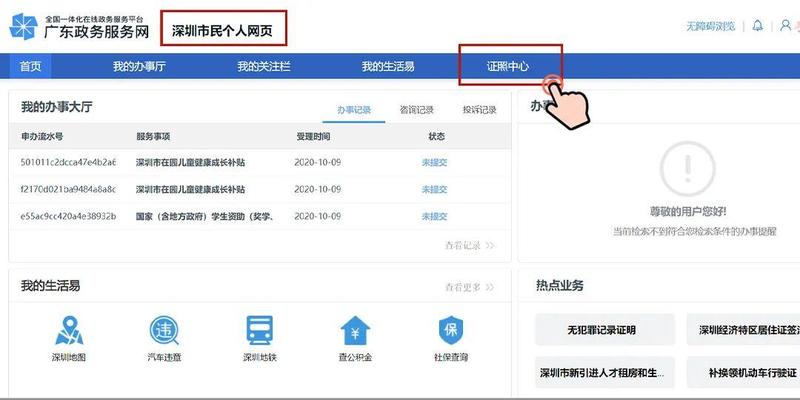Expand 查看更多 in 我的生活易
This screenshot has width=800, height=400.
tap(469, 288)
